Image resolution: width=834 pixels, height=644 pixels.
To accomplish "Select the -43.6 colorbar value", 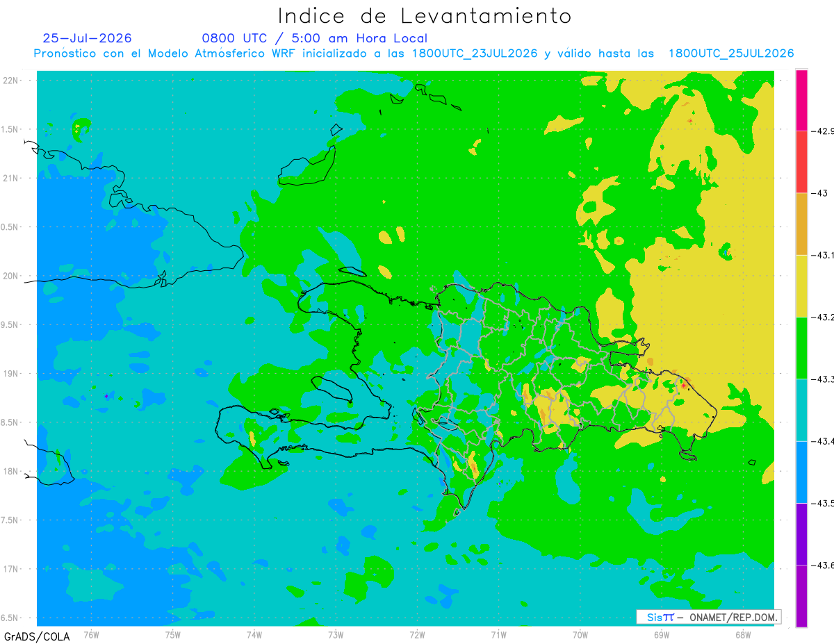I will pos(823,565).
